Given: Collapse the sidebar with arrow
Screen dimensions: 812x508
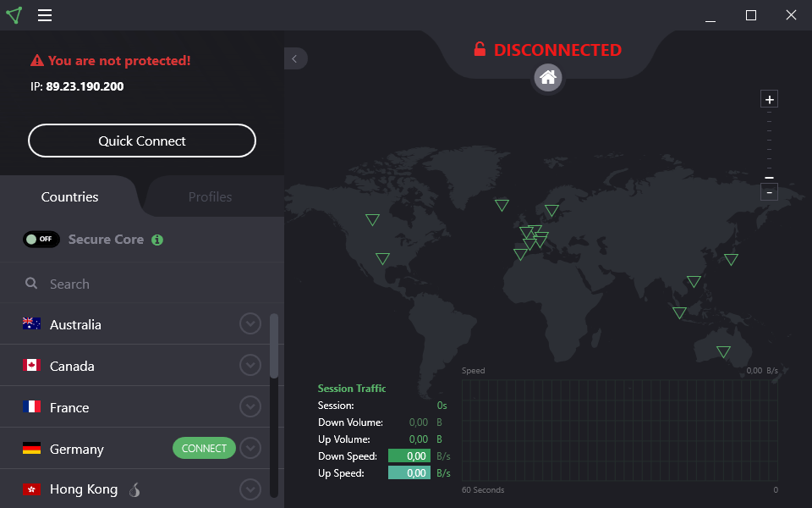Looking at the screenshot, I should tap(295, 58).
